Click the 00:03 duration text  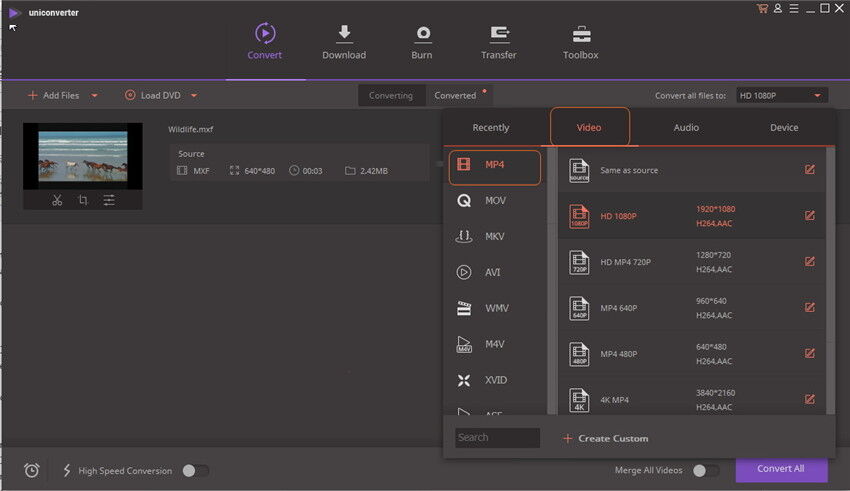(x=312, y=171)
